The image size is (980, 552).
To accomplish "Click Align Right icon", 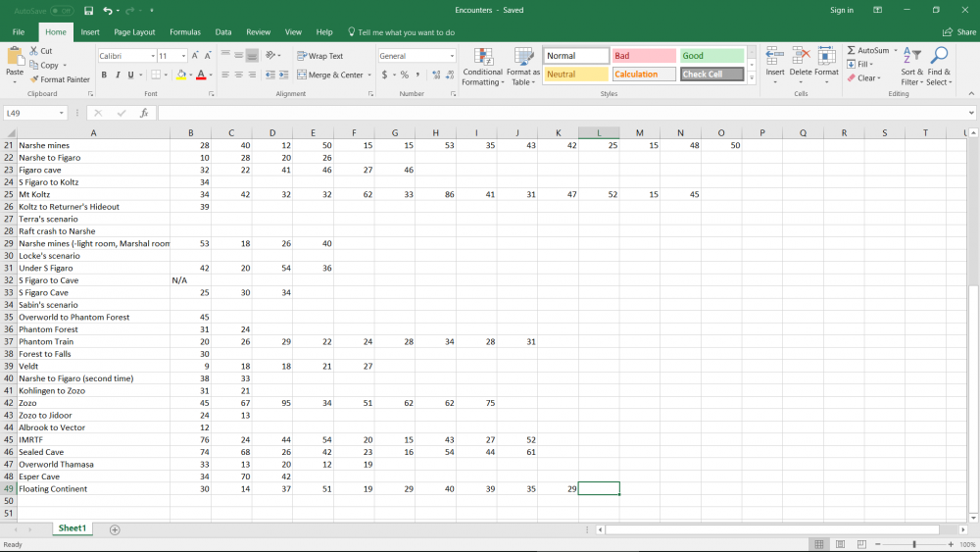I will coord(252,75).
